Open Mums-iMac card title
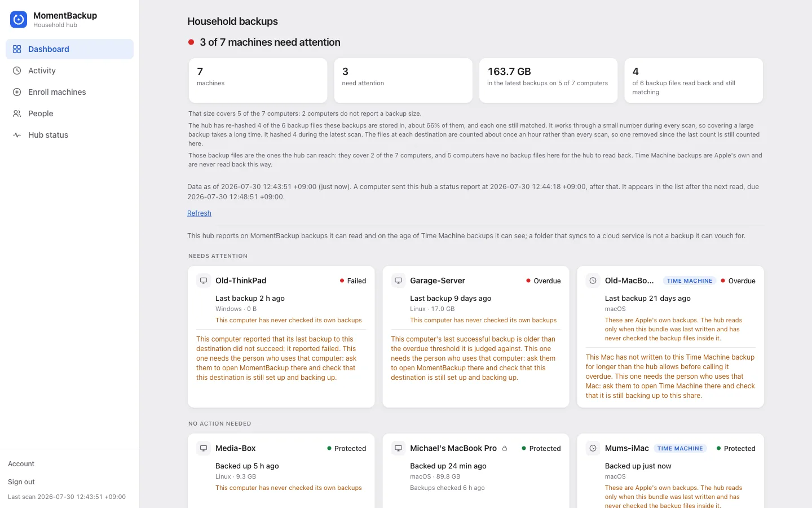Screen dimensions: 812x508 click(x=627, y=448)
